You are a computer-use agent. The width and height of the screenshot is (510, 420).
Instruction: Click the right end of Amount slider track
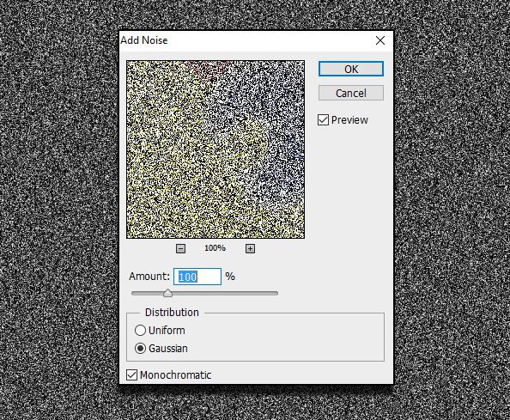(276, 293)
